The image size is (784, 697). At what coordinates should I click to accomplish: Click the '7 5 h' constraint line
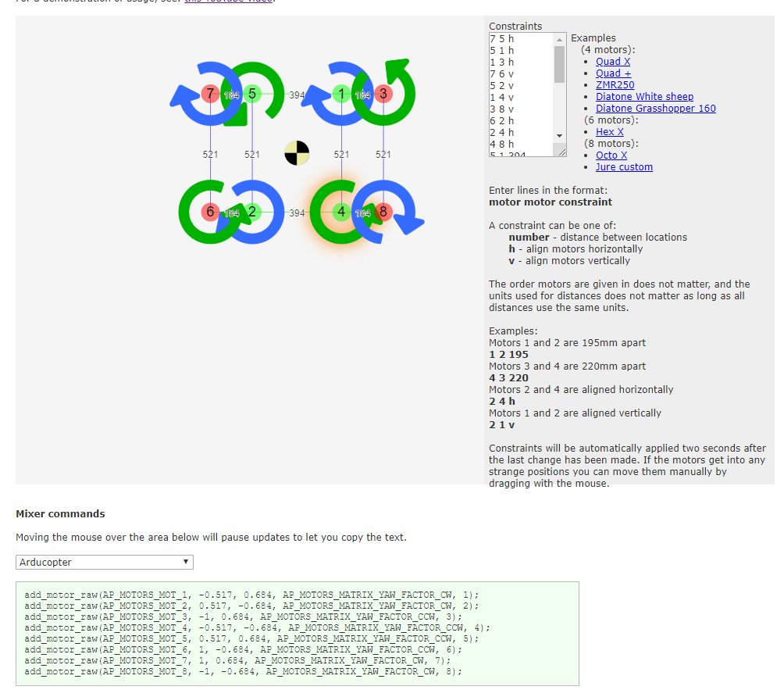tap(502, 39)
